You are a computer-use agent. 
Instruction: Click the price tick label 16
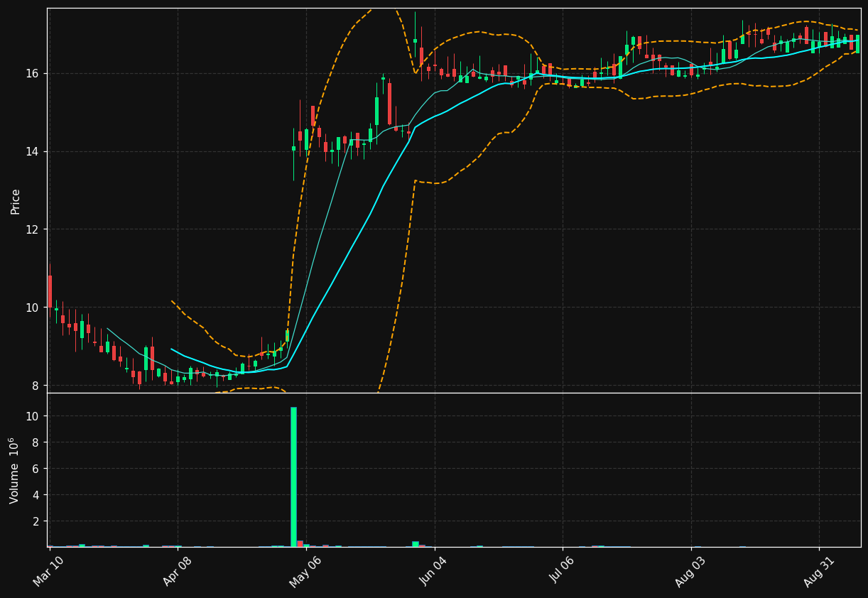34,73
